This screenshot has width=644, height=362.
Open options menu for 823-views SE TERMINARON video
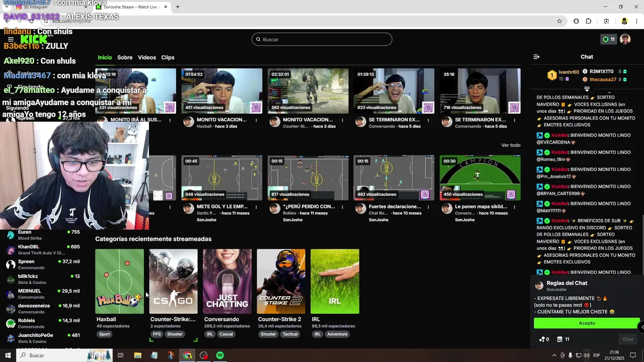(428, 120)
